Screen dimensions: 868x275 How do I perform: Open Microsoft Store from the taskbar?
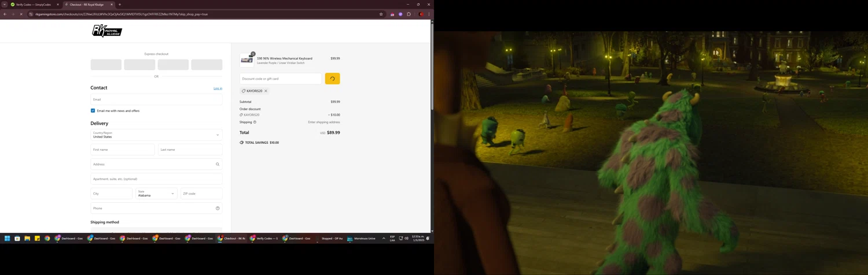[17, 238]
